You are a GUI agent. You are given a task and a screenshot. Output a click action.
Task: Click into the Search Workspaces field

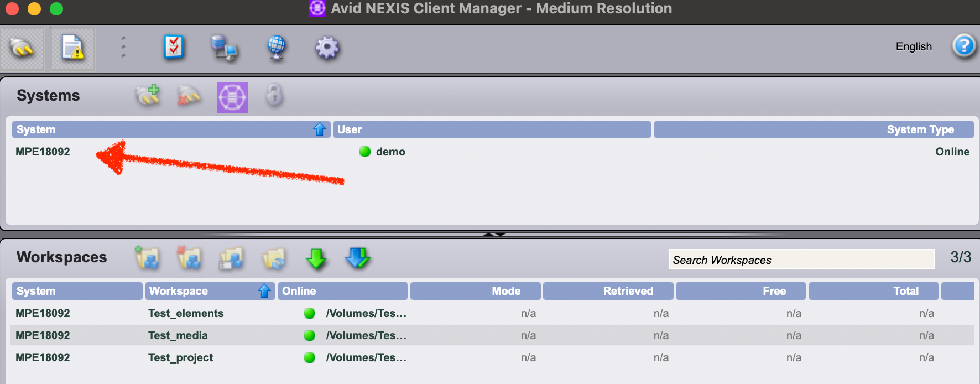pyautogui.click(x=801, y=259)
